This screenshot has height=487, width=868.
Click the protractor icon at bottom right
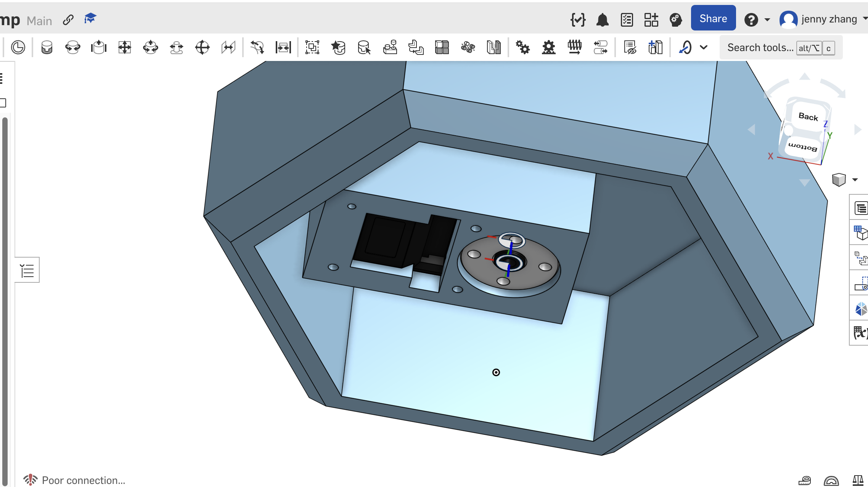(831, 480)
